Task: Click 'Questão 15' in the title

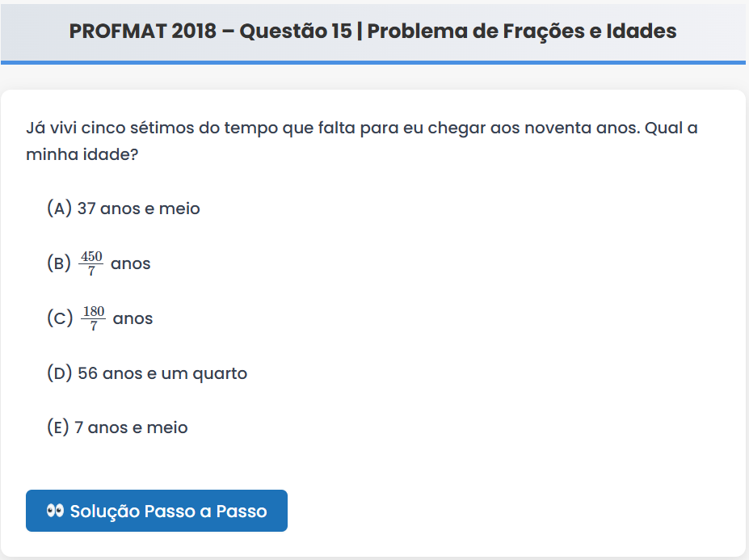Action: coord(296,31)
